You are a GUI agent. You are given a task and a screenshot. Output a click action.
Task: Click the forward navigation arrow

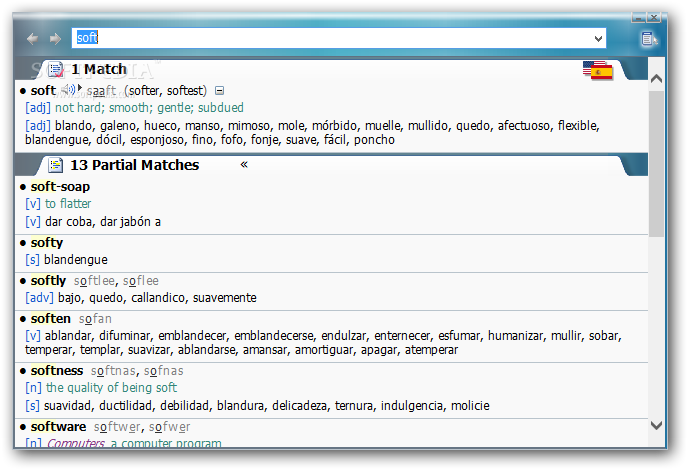pyautogui.click(x=55, y=39)
